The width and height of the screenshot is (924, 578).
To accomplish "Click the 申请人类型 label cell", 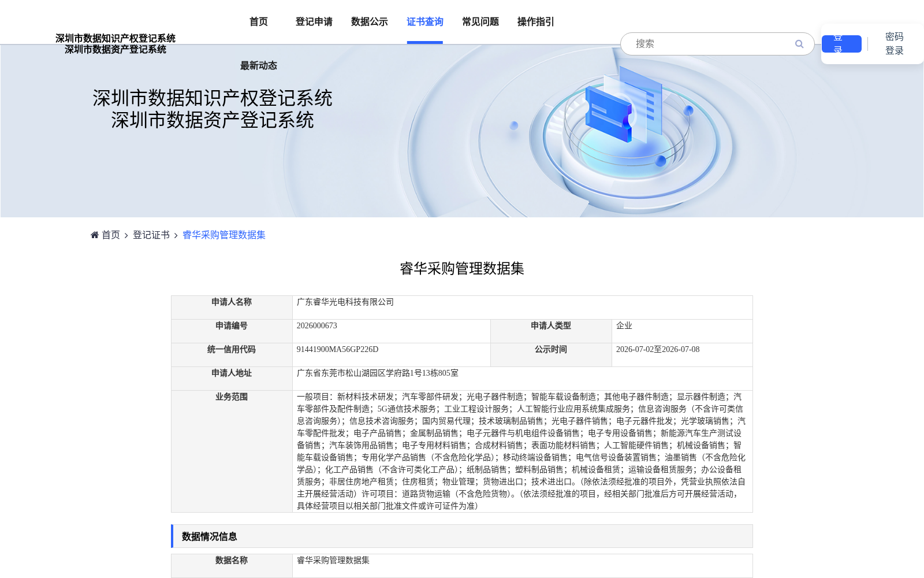I will coord(551,331).
